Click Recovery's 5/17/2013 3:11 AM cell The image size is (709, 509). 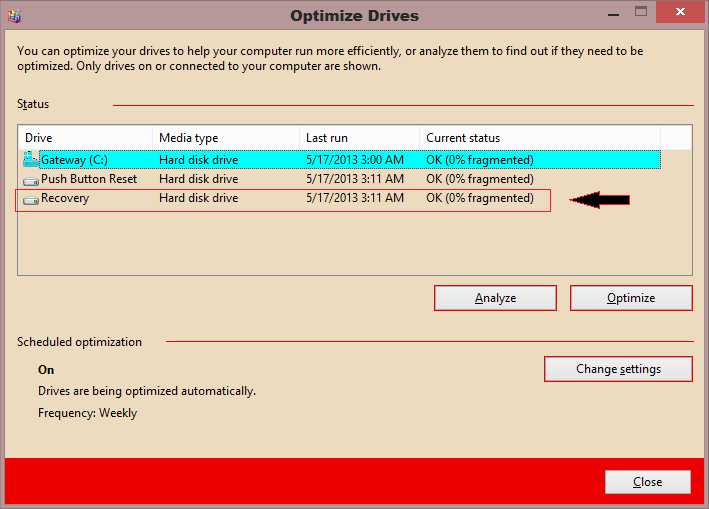[x=354, y=198]
